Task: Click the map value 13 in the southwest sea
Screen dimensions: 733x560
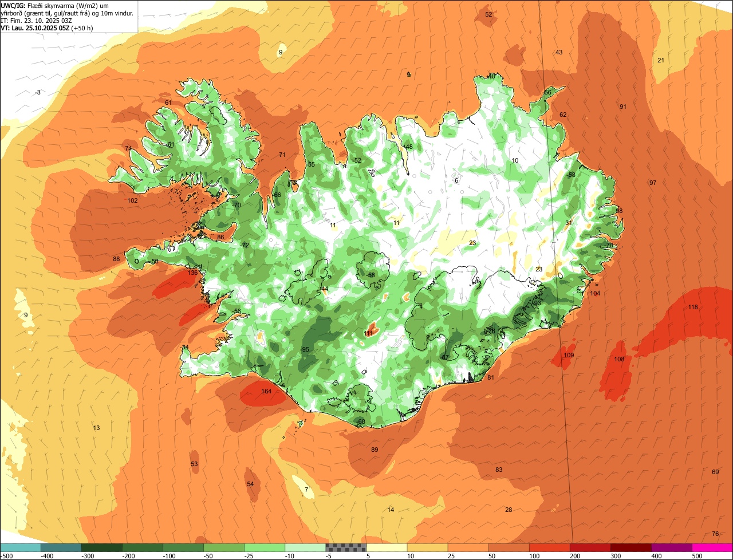Action: click(x=96, y=428)
